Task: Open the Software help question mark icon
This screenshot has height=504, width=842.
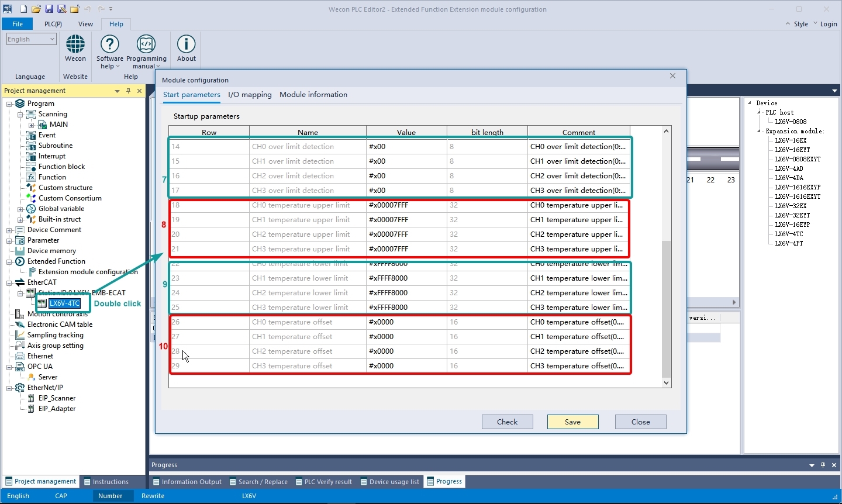Action: click(110, 44)
